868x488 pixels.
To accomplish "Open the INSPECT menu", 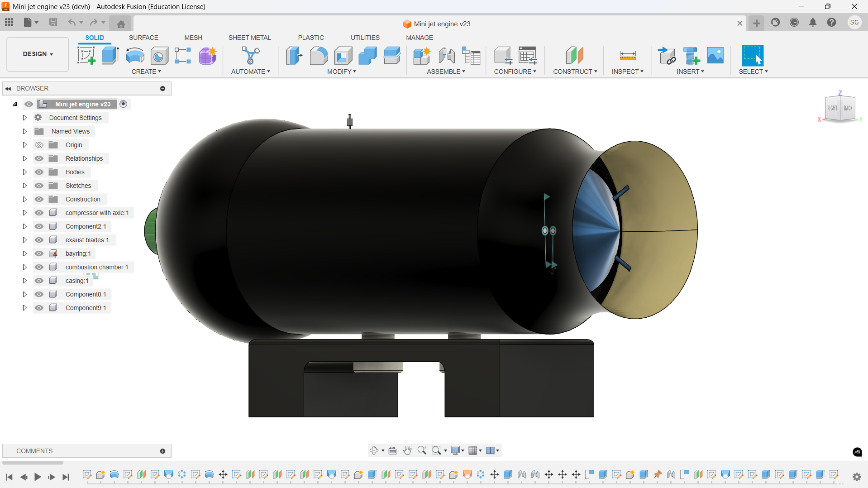I will [628, 72].
